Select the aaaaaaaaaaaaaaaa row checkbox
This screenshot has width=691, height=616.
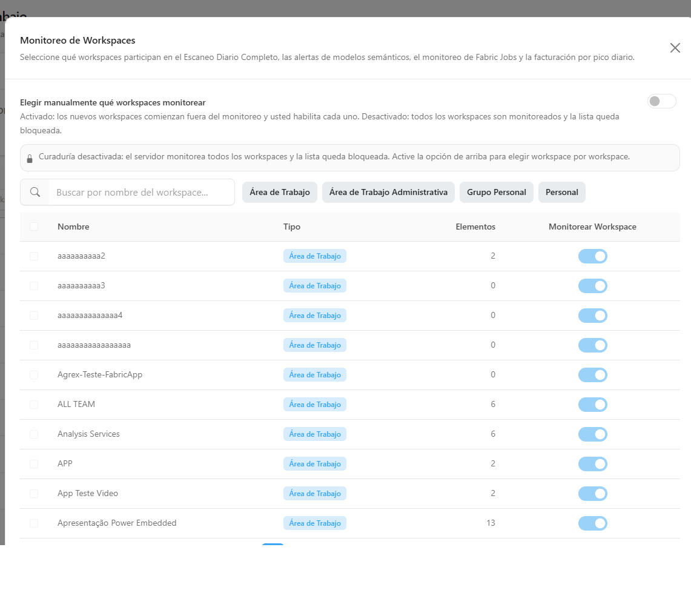pyautogui.click(x=34, y=345)
